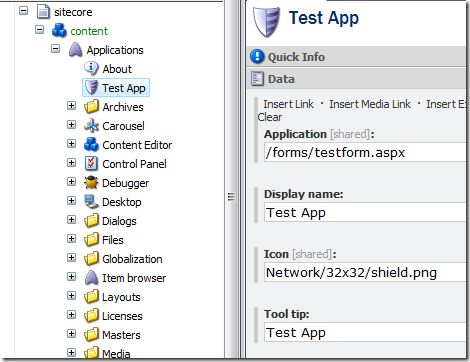Click the content blue cubes icon
The height and width of the screenshot is (362, 470).
tap(59, 30)
